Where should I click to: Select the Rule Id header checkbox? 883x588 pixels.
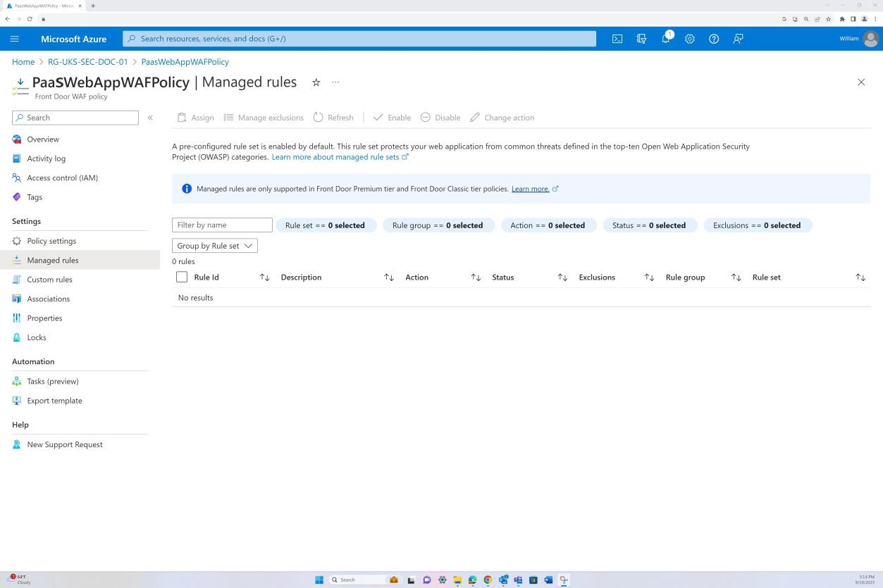tap(181, 277)
